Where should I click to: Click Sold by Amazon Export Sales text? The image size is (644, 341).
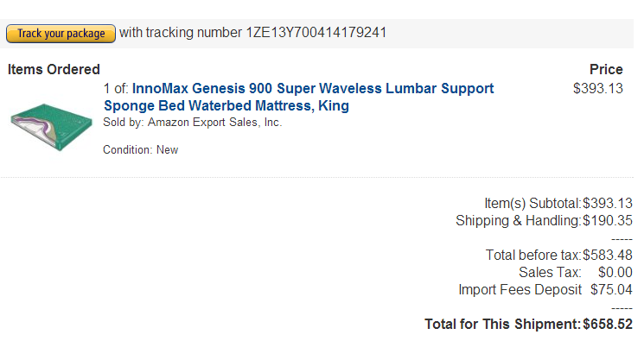[x=192, y=123]
